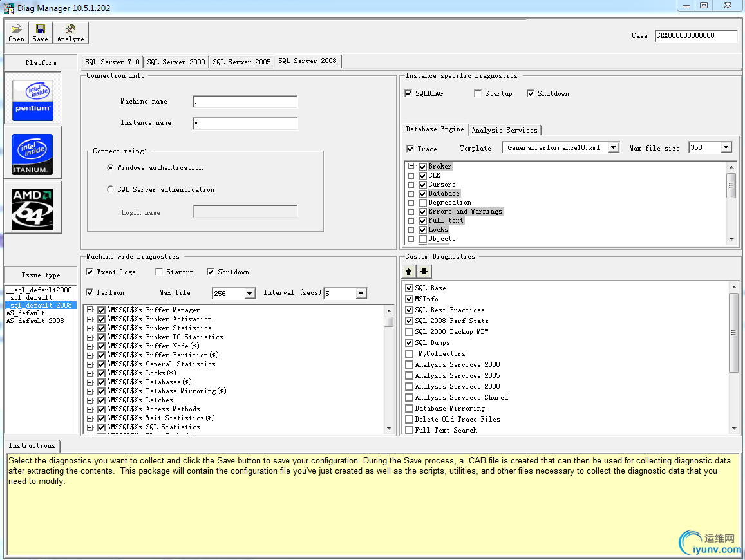Click the Instructions tab
Screen dimensions: 745x560
click(32, 445)
